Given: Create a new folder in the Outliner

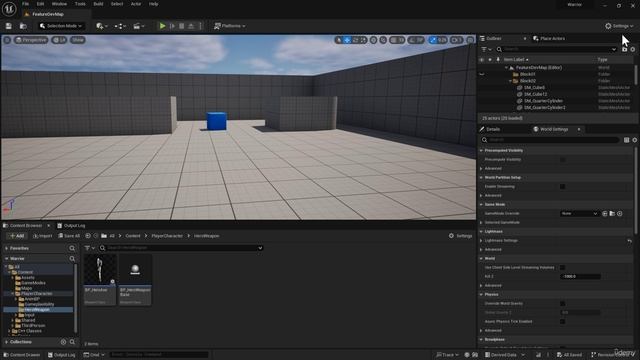Looking at the screenshot, I should point(624,49).
